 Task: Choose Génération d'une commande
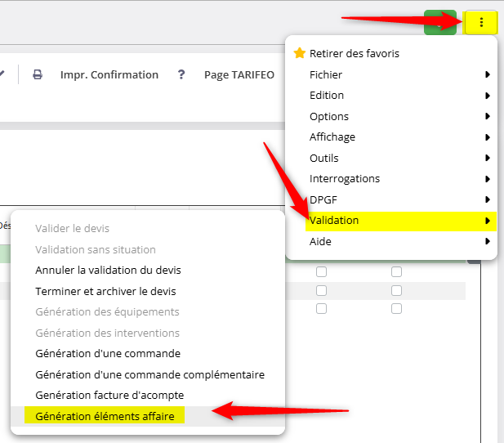point(108,354)
